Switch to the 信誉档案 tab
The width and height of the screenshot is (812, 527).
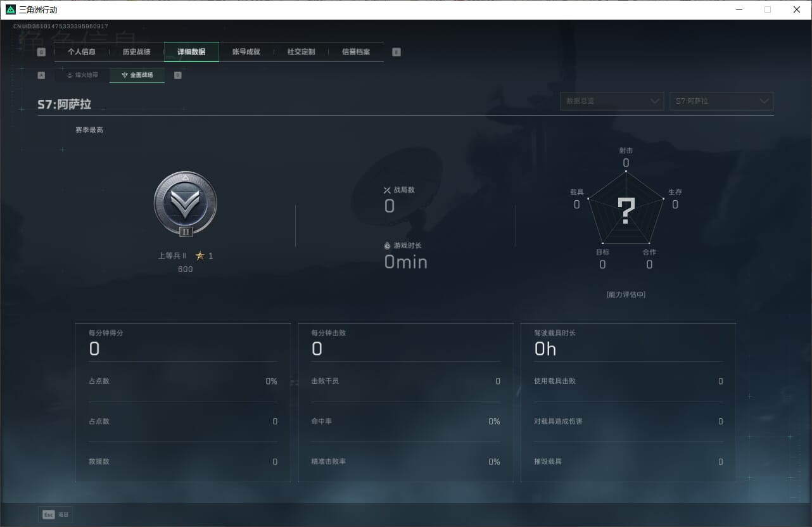pyautogui.click(x=356, y=52)
